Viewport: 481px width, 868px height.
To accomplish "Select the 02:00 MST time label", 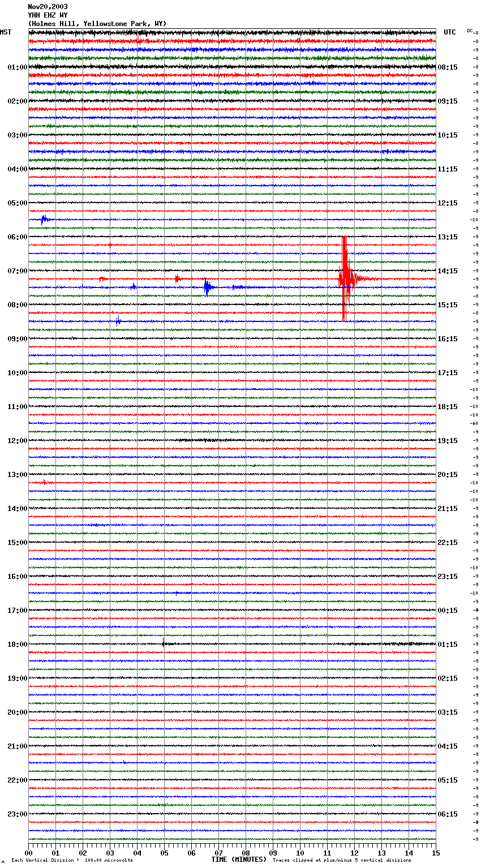I will tap(18, 101).
